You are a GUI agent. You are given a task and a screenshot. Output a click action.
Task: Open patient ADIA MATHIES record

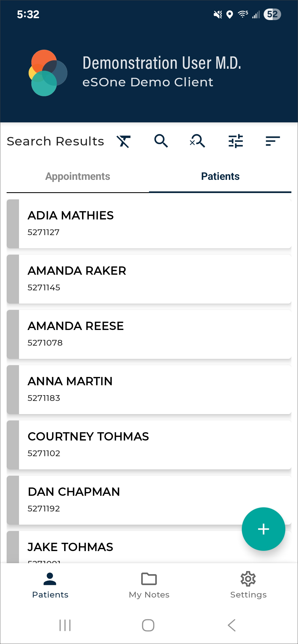(x=149, y=224)
